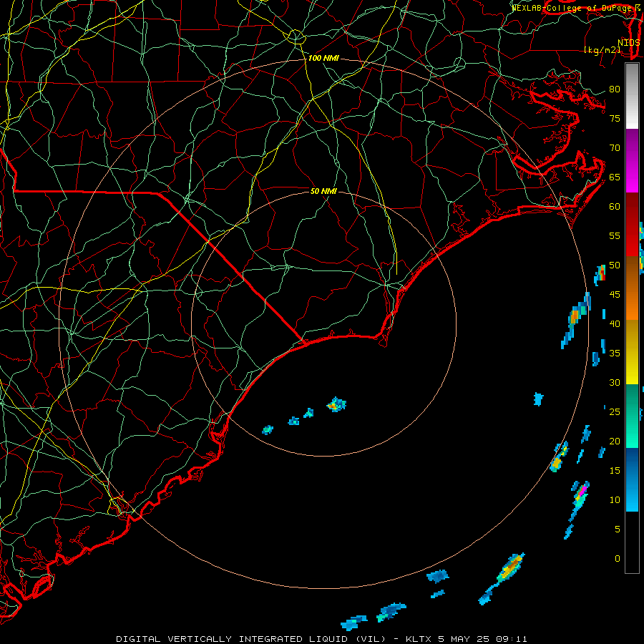Click the 100 NMI range ring label
This screenshot has width=644, height=644.
point(323,59)
